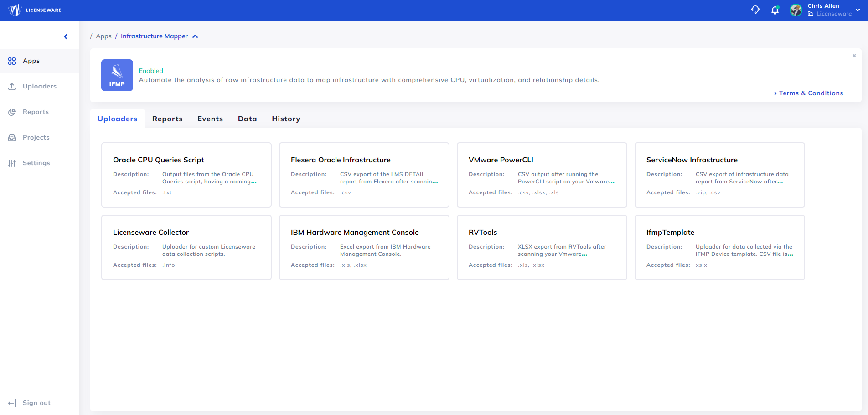
Task: Open Projects in the sidebar
Action: click(40, 138)
